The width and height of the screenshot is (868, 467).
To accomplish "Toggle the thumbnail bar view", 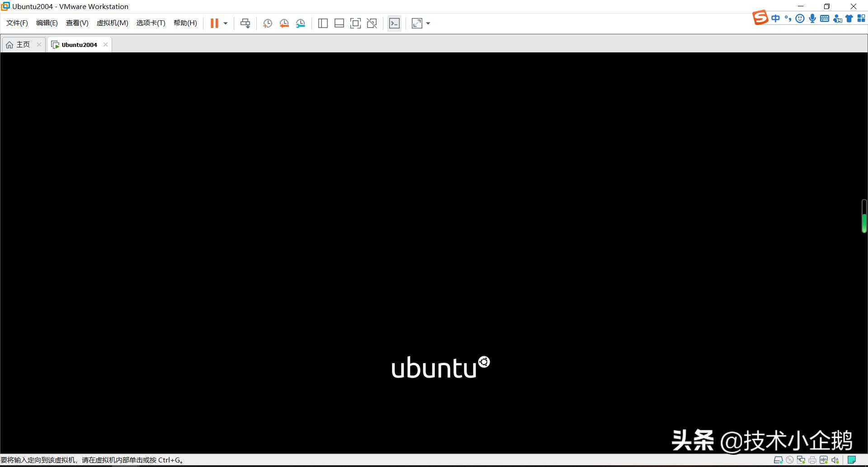I will point(339,23).
